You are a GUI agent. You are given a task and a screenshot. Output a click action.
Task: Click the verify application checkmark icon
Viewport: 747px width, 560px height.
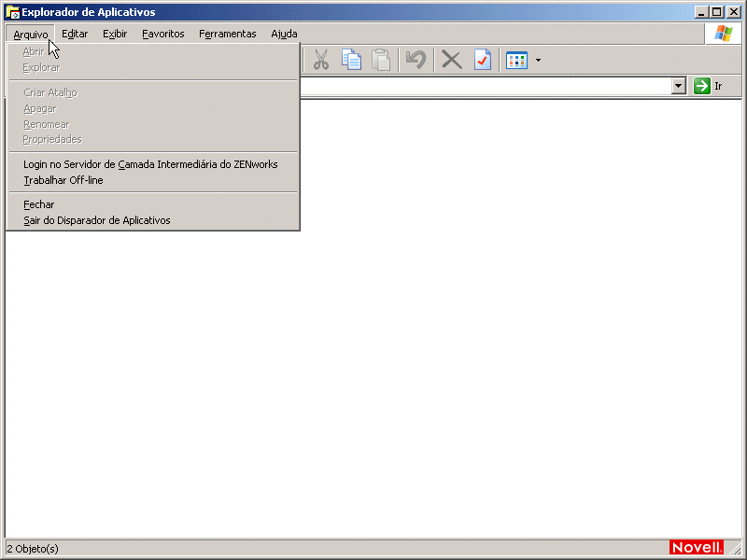482,60
